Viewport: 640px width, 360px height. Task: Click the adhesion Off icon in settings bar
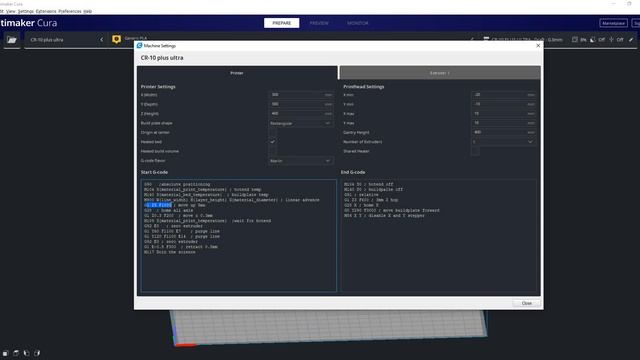pos(611,40)
